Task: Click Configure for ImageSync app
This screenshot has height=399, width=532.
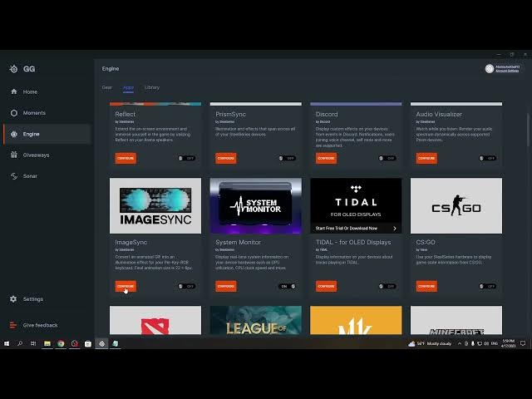Action: 126,286
